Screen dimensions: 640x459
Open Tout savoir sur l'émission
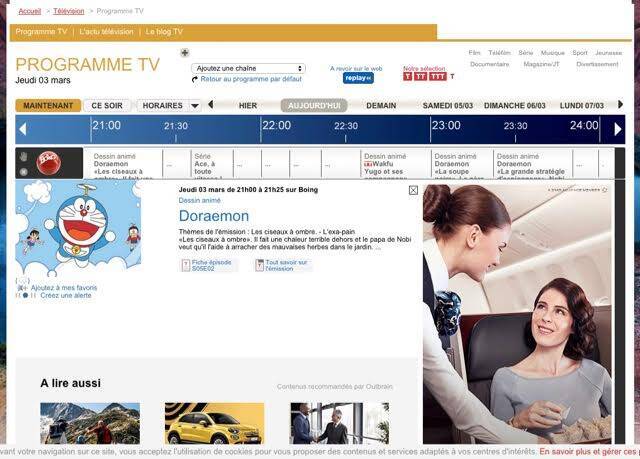click(x=282, y=265)
